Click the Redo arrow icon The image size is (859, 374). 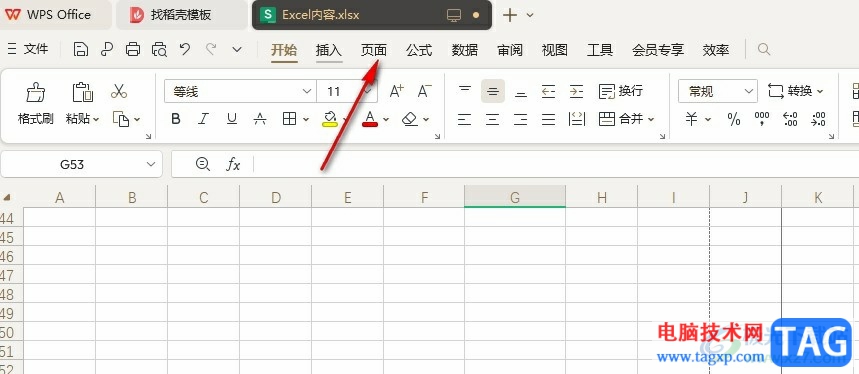point(211,50)
